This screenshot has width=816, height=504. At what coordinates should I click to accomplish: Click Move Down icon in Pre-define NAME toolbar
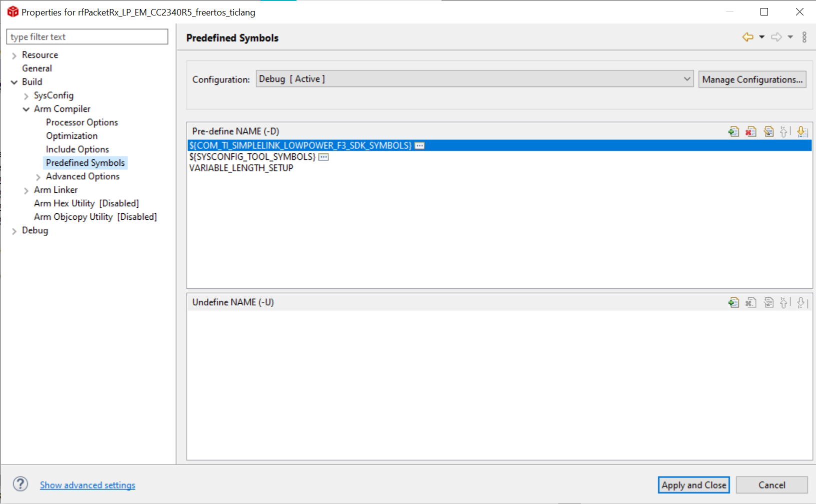pyautogui.click(x=802, y=131)
